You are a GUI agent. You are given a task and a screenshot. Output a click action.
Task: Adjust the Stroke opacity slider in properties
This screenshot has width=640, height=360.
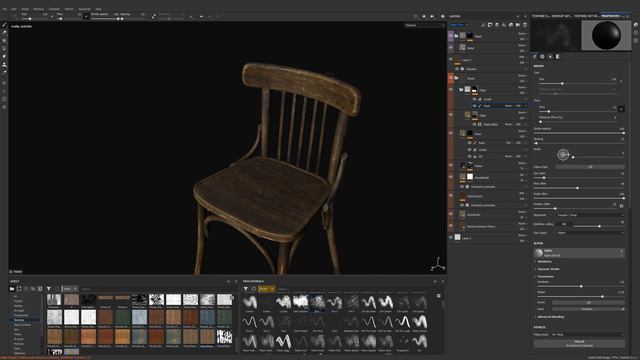[580, 133]
